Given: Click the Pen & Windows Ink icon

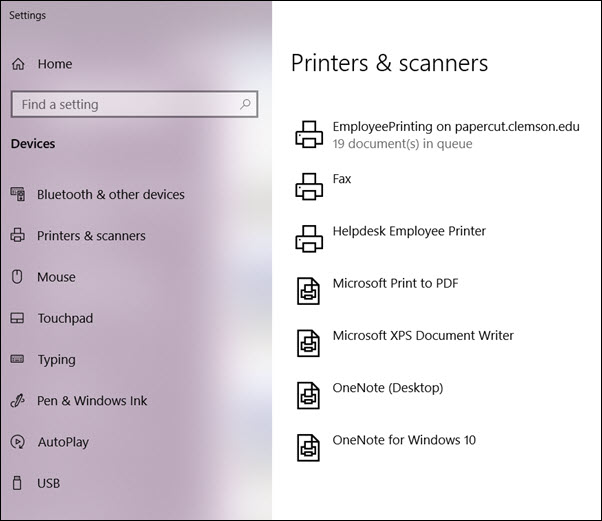Looking at the screenshot, I should (17, 400).
